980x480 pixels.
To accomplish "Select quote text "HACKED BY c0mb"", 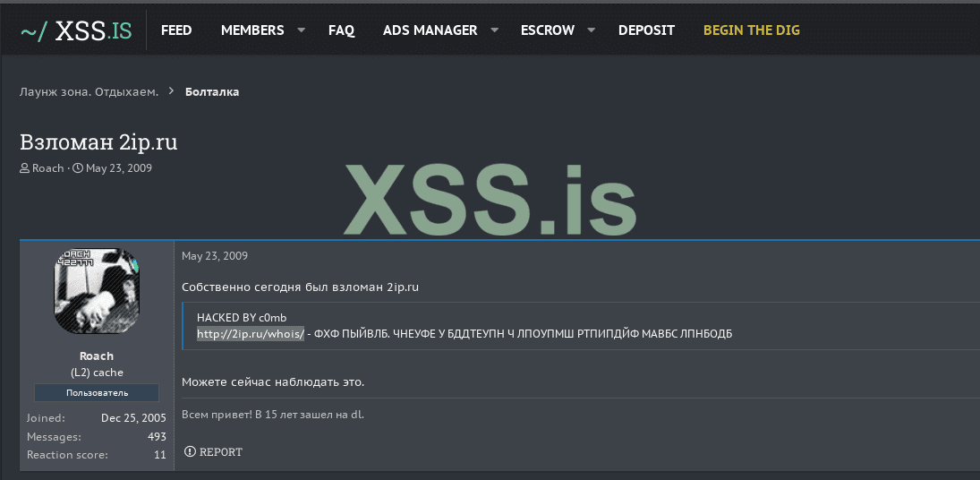I will [242, 318].
